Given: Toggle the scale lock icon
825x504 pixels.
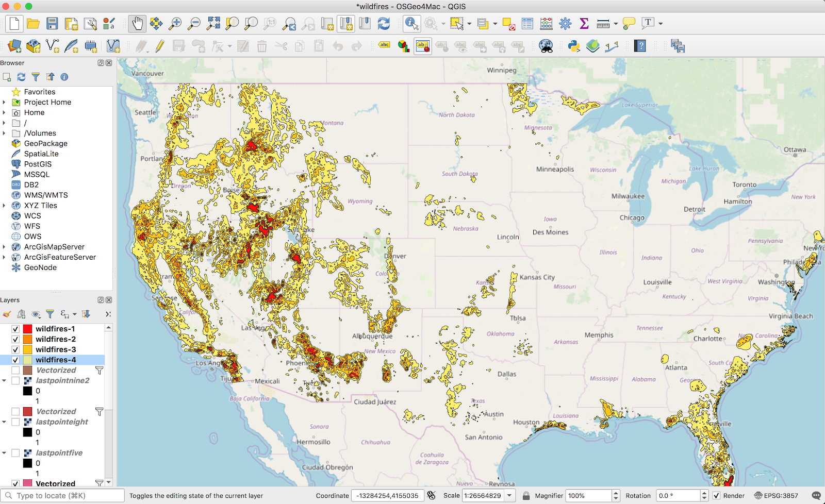Looking at the screenshot, I should pyautogui.click(x=526, y=496).
